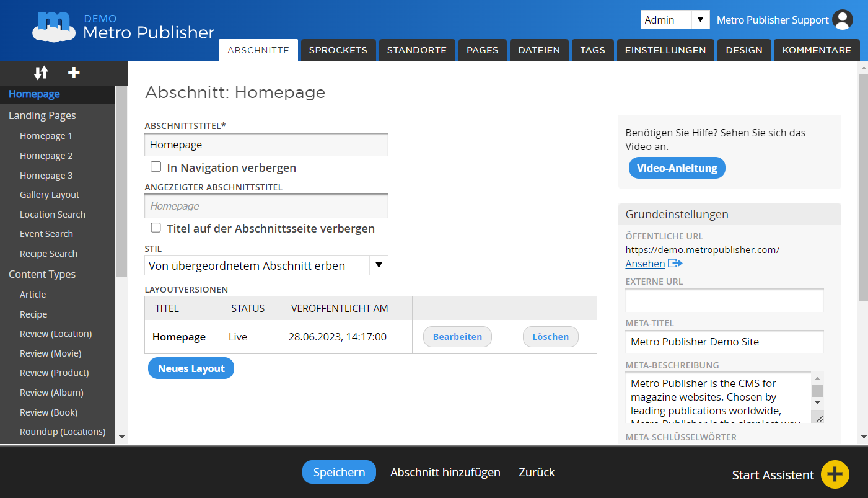Click the main page scrollbar down arrow
The width and height of the screenshot is (868, 498).
[x=862, y=437]
